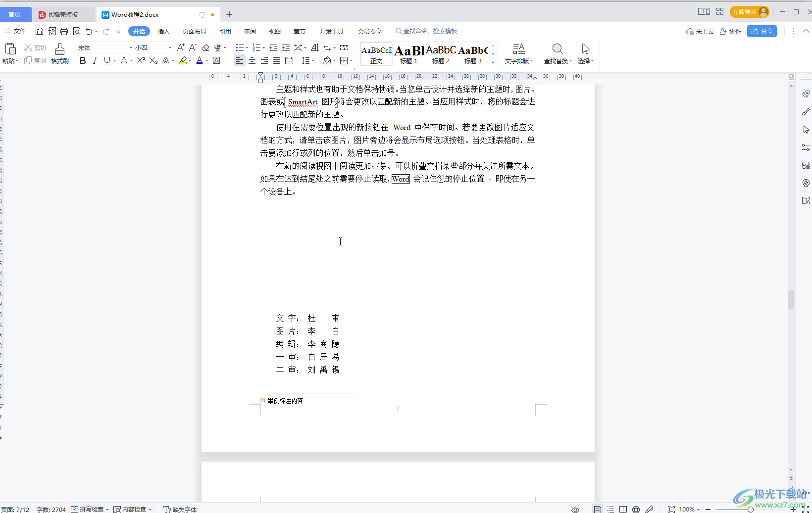Click the Print icon
Viewport: 812px width, 513px height.
tap(64, 31)
